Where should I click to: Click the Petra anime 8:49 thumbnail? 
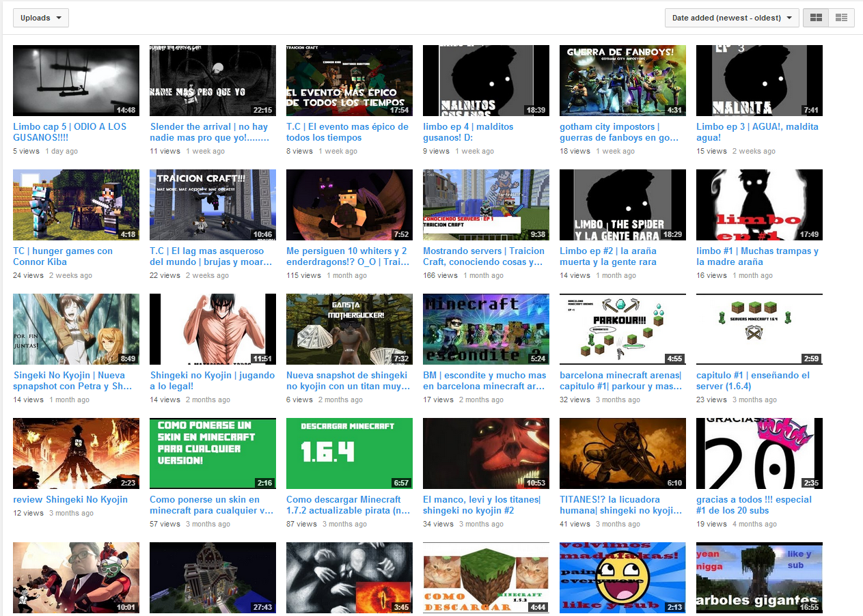(x=76, y=329)
